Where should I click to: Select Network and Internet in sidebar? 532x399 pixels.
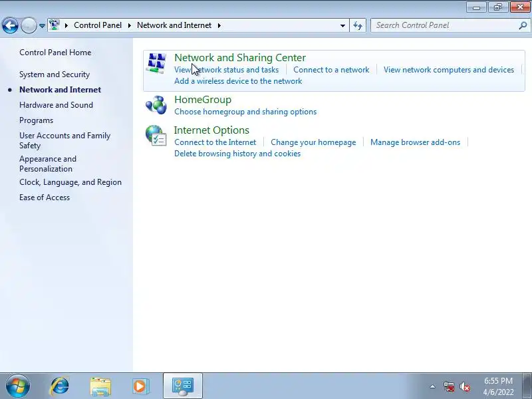click(x=60, y=90)
